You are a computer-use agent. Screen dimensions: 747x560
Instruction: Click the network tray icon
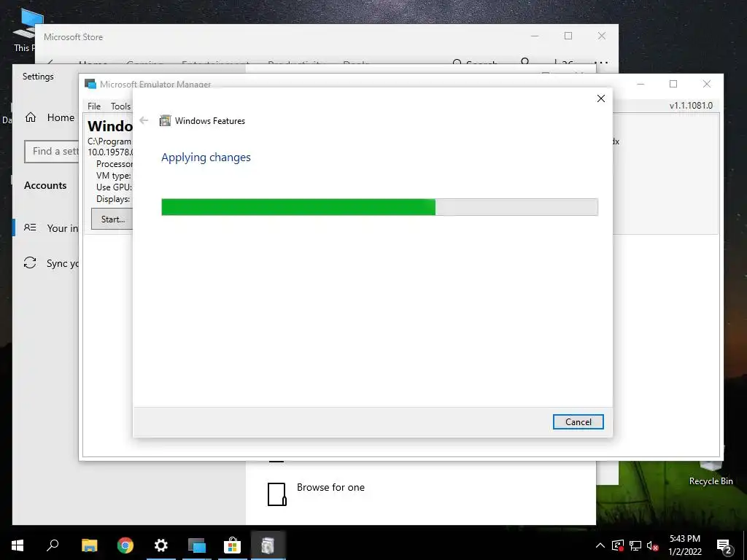click(x=635, y=545)
